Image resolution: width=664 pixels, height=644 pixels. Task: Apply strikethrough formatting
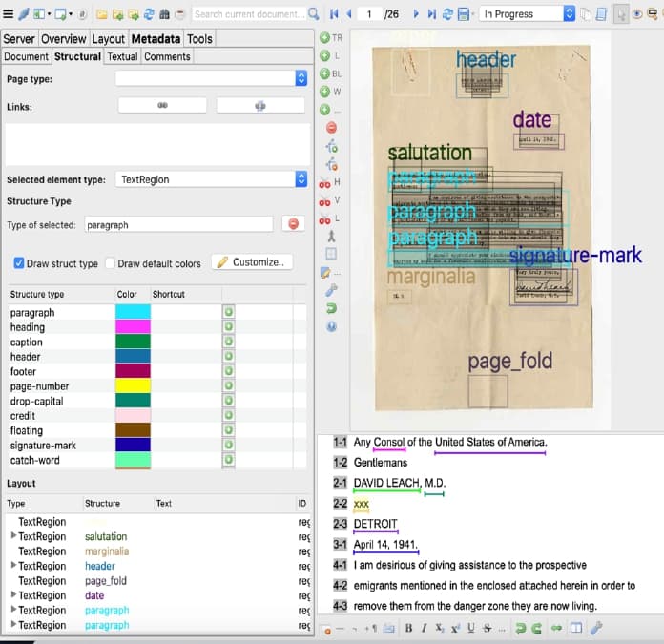[487, 628]
